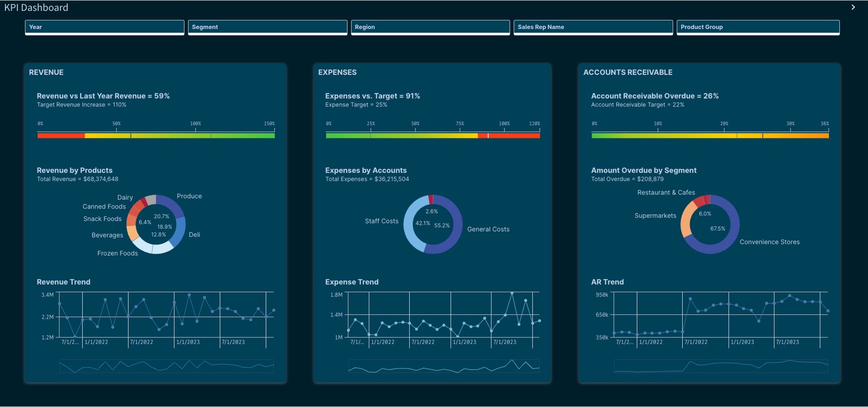Open the Year filter dropdown

(104, 27)
